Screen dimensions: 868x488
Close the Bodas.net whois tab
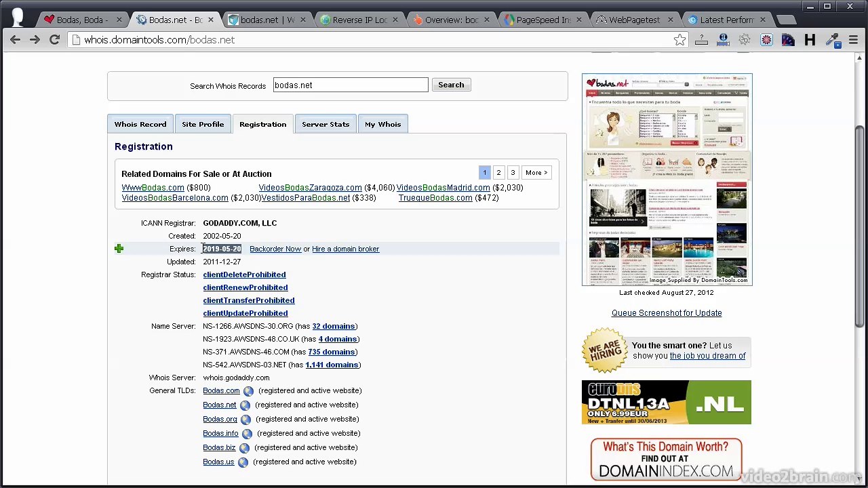[212, 20]
